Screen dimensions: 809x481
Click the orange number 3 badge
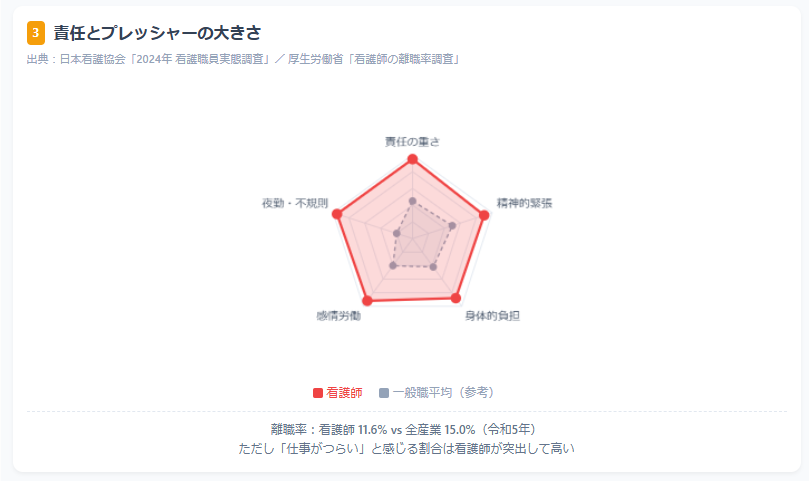point(36,33)
